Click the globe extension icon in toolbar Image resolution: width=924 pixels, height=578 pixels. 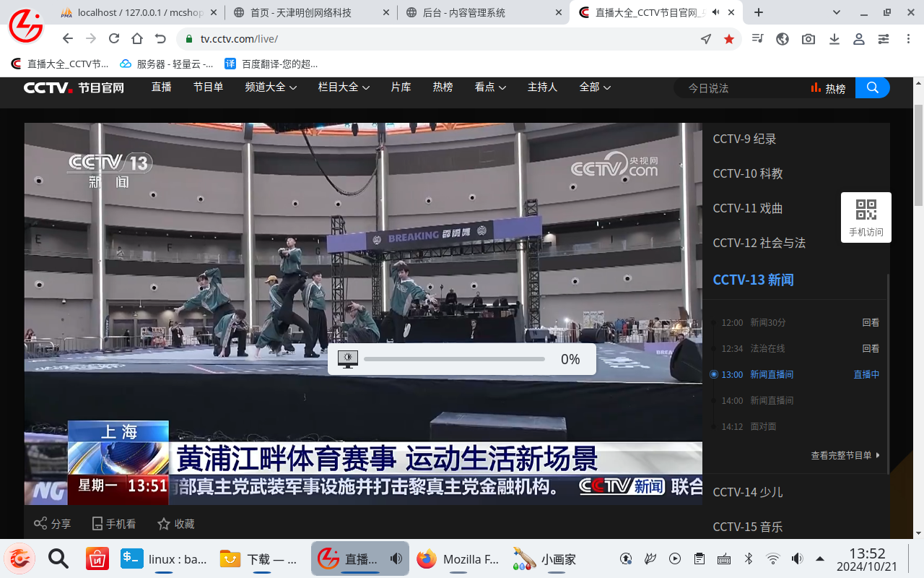click(x=783, y=39)
